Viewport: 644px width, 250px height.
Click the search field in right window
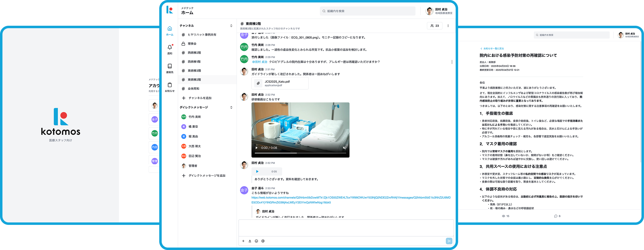tap(571, 35)
